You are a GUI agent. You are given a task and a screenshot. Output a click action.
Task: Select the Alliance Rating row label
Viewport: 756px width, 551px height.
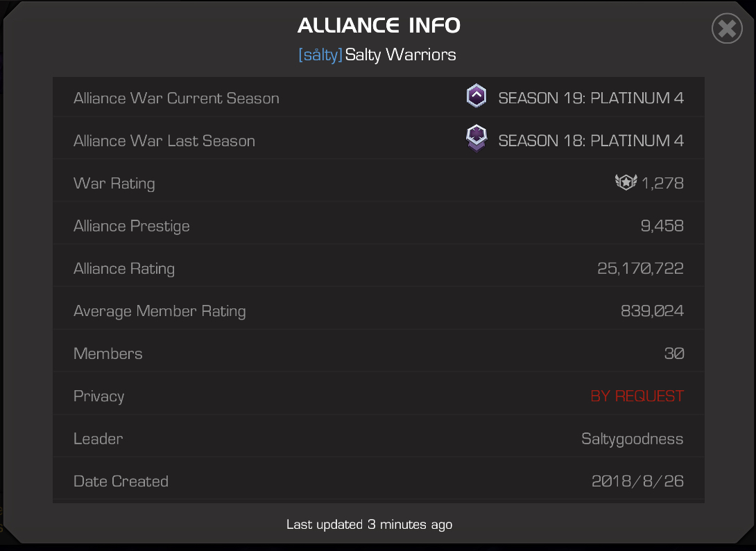[x=124, y=268]
